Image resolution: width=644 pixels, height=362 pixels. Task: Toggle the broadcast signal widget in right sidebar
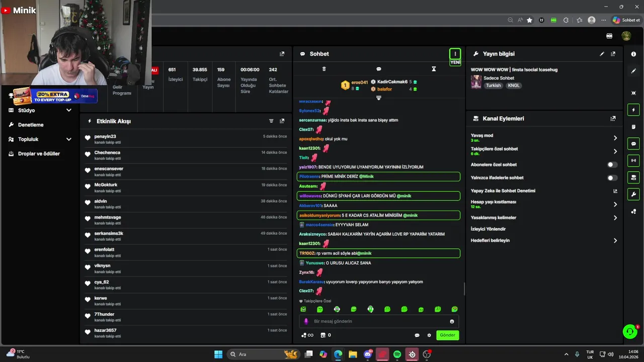point(633,160)
